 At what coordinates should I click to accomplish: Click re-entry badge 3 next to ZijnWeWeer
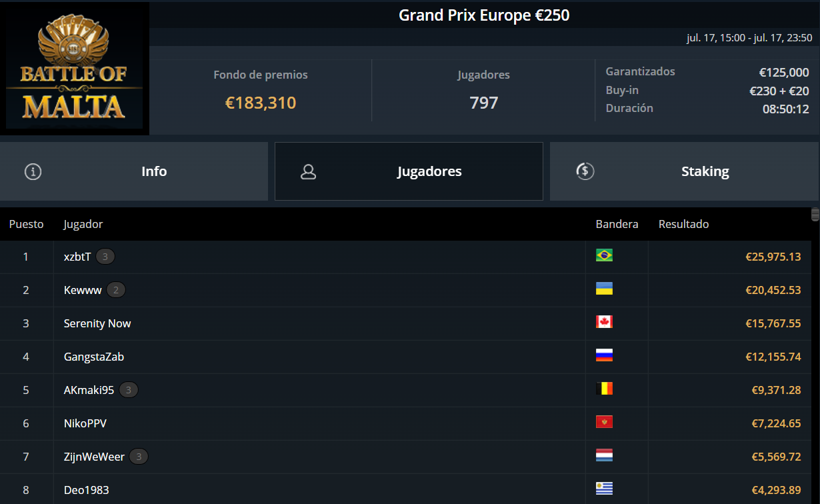coord(139,457)
